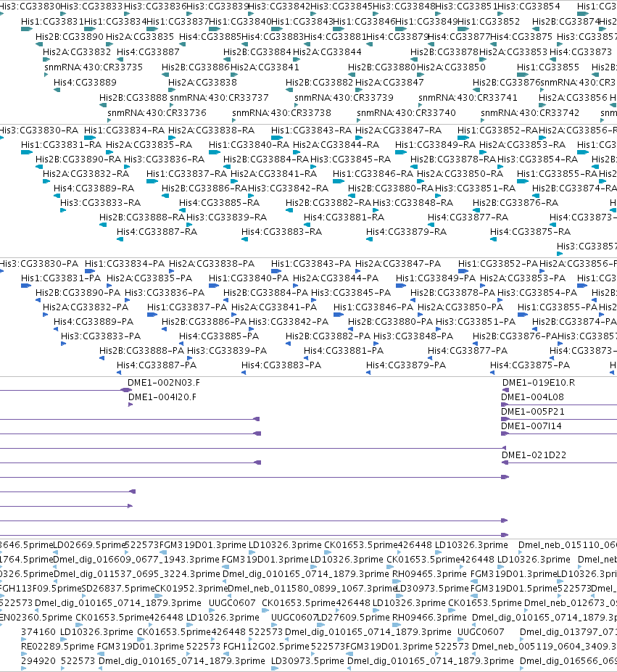Select the His1:CG33840-RA transcript arrow glyph
The width and height of the screenshot is (617, 672).
point(215,152)
